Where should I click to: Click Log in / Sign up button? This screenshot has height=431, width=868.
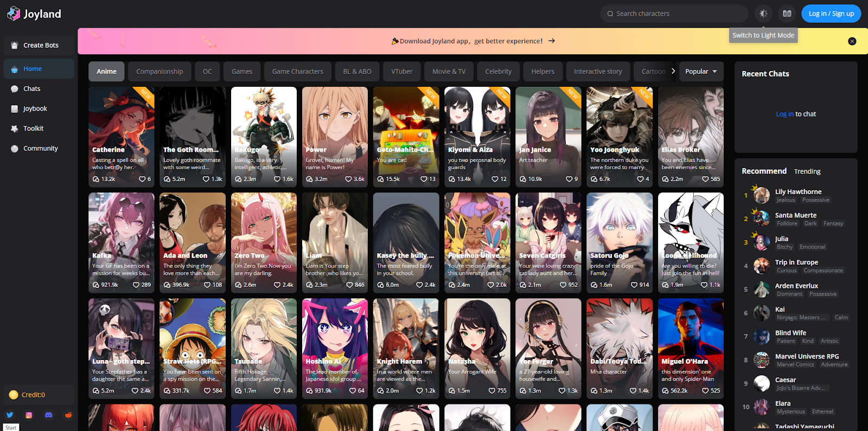(831, 14)
